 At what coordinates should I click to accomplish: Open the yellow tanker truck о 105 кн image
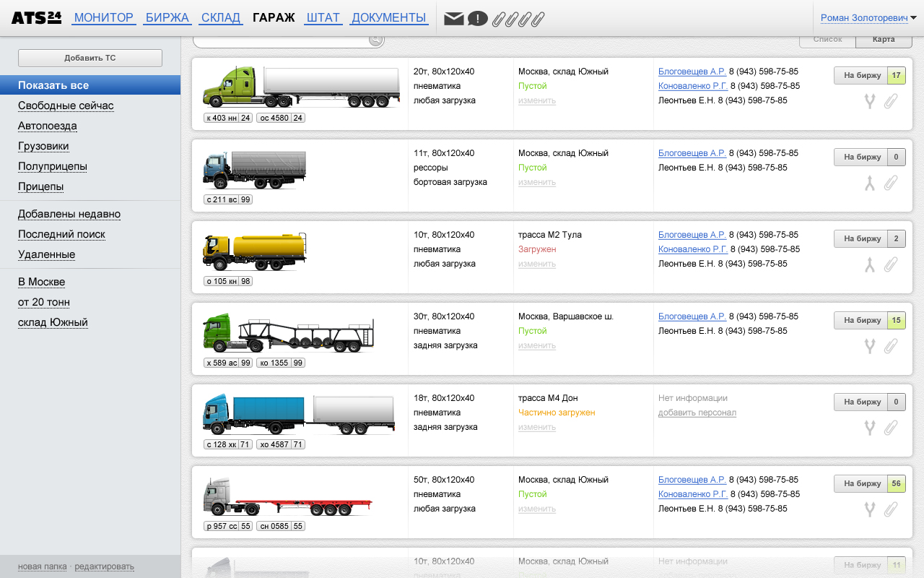[255, 252]
